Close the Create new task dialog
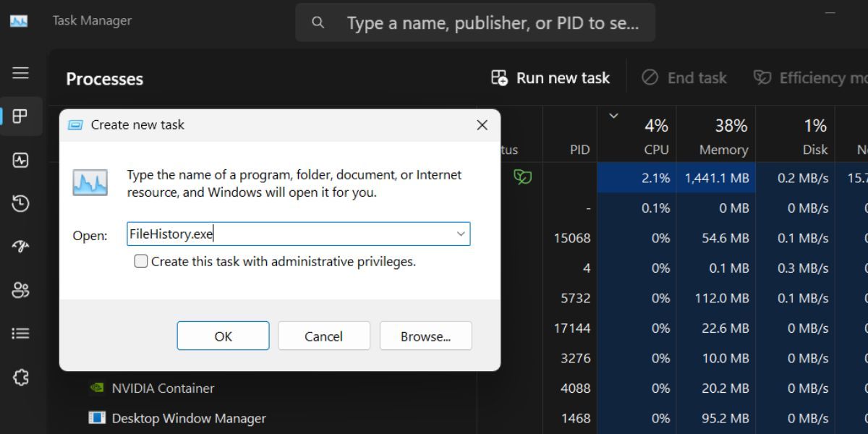This screenshot has width=868, height=434. point(482,125)
